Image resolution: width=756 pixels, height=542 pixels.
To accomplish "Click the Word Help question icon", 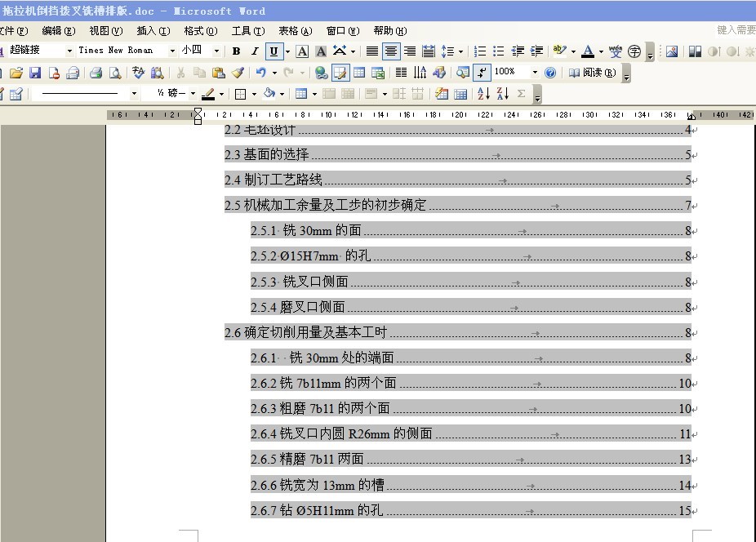I will [x=550, y=73].
